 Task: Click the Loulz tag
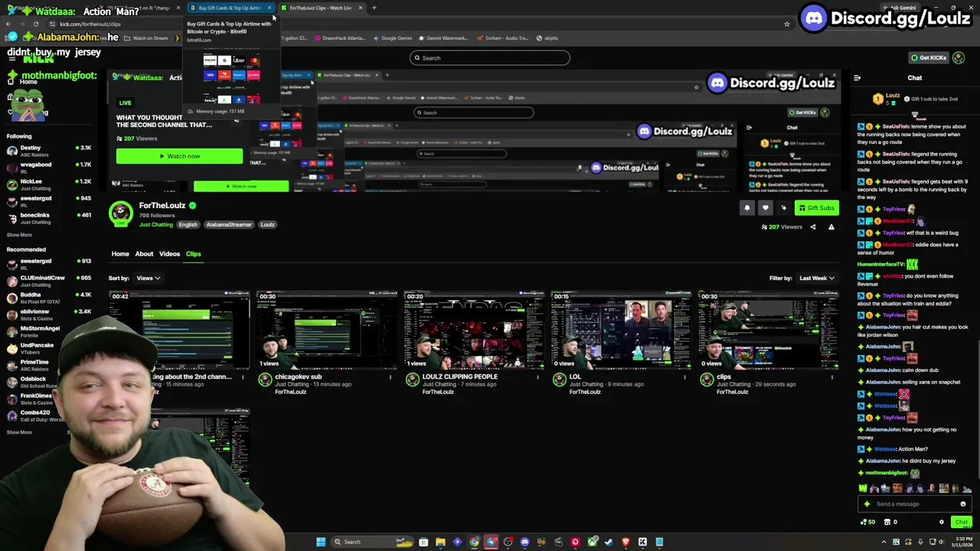267,224
